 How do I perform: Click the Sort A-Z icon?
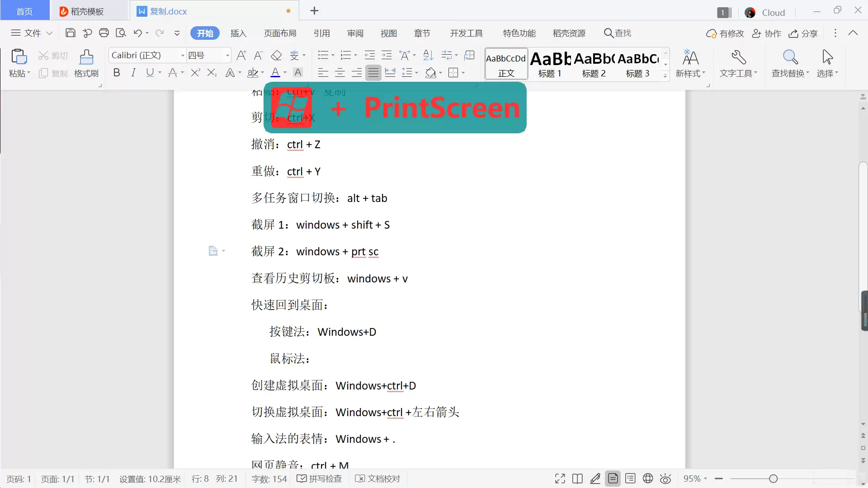tap(428, 55)
